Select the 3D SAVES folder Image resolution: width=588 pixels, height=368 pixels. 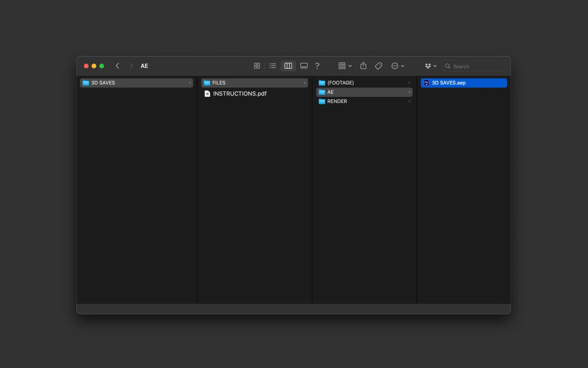(103, 83)
